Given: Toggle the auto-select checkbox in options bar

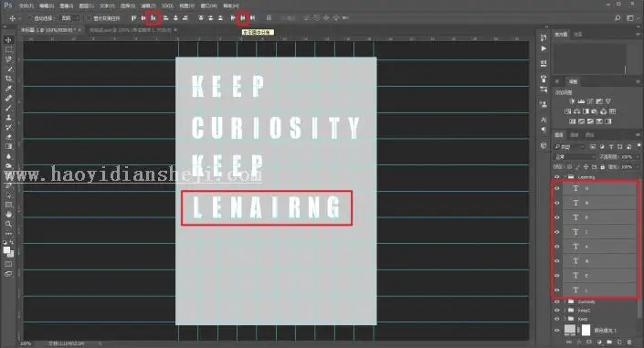Looking at the screenshot, I should (30, 18).
